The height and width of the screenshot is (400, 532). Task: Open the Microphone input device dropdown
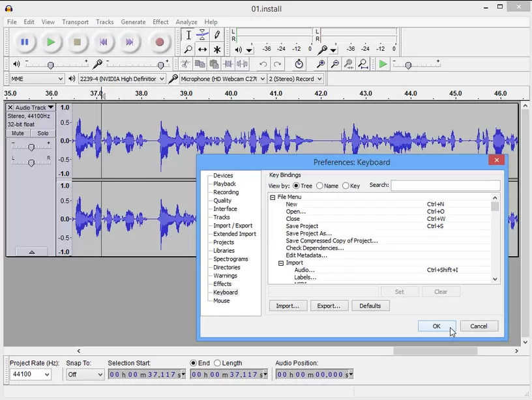coord(222,79)
